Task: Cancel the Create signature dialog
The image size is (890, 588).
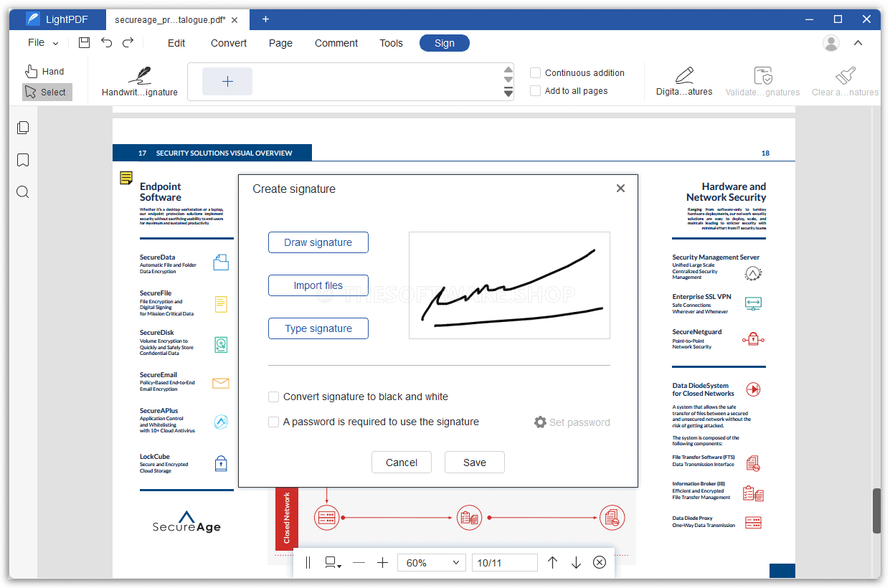Action: (x=402, y=463)
